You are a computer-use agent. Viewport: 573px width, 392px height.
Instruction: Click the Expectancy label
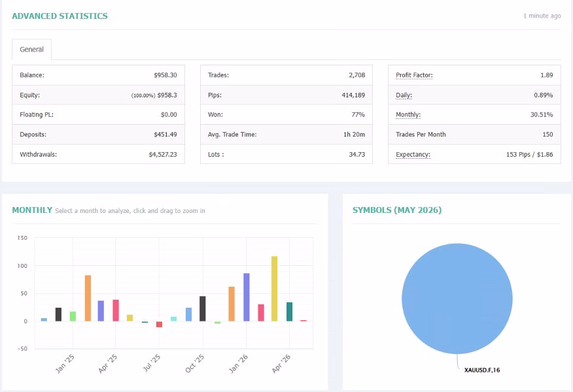tap(413, 154)
